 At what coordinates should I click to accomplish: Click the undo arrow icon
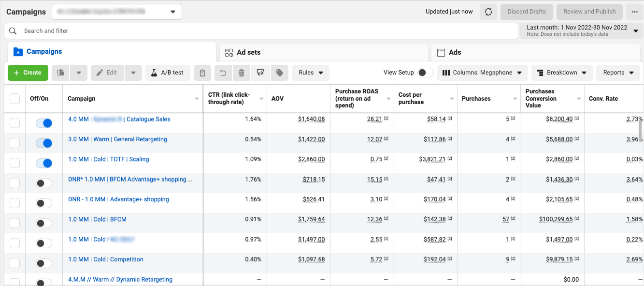pos(223,73)
